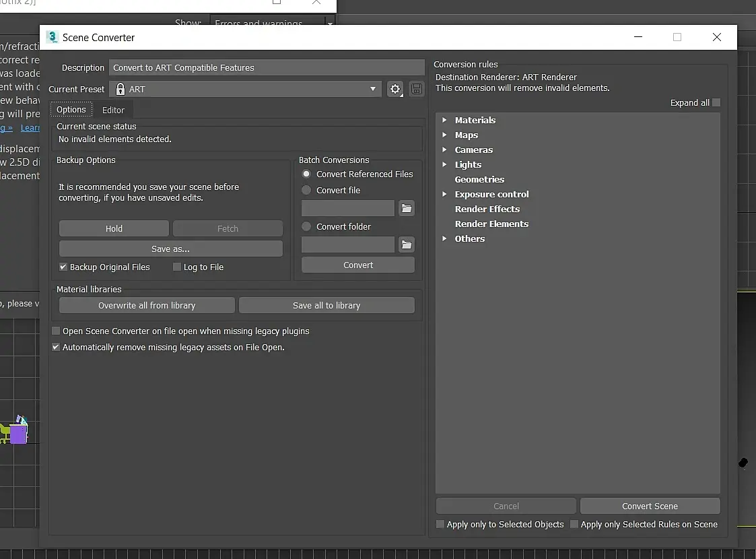This screenshot has height=559, width=756.
Task: Click the Scene Converter 3ds Max logo icon
Action: pos(52,37)
